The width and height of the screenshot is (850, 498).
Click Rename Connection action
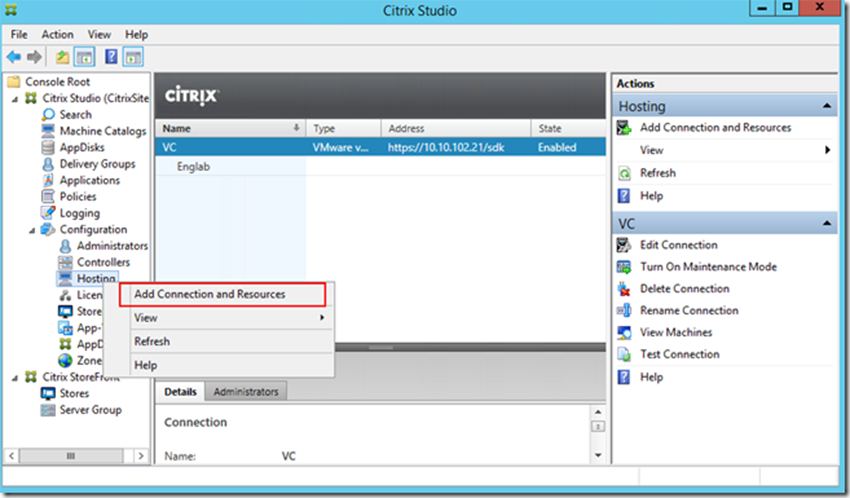pos(689,311)
